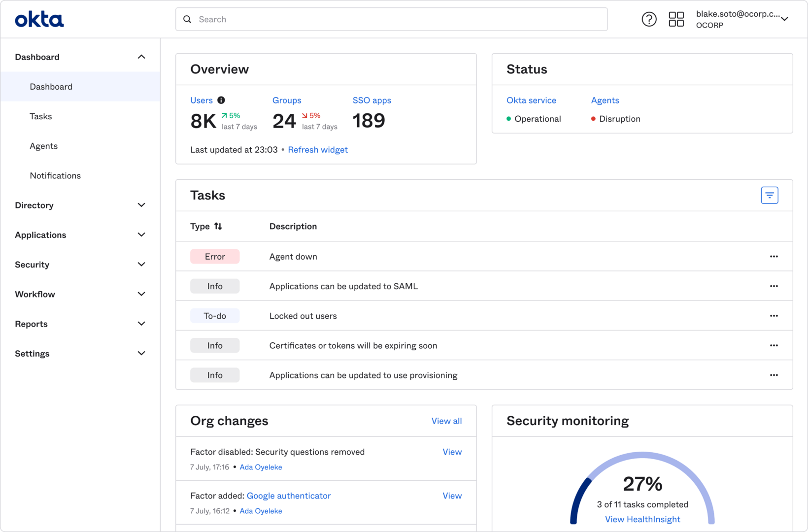Select Tasks in the sidebar
This screenshot has width=808, height=532.
pos(41,116)
